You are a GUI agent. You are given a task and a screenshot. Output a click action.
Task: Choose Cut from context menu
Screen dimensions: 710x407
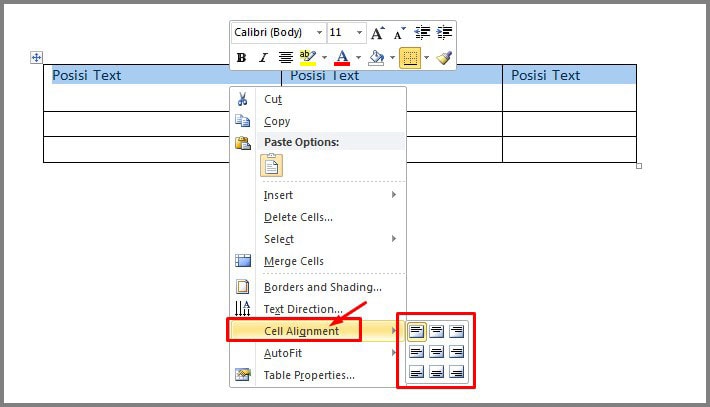pyautogui.click(x=318, y=99)
